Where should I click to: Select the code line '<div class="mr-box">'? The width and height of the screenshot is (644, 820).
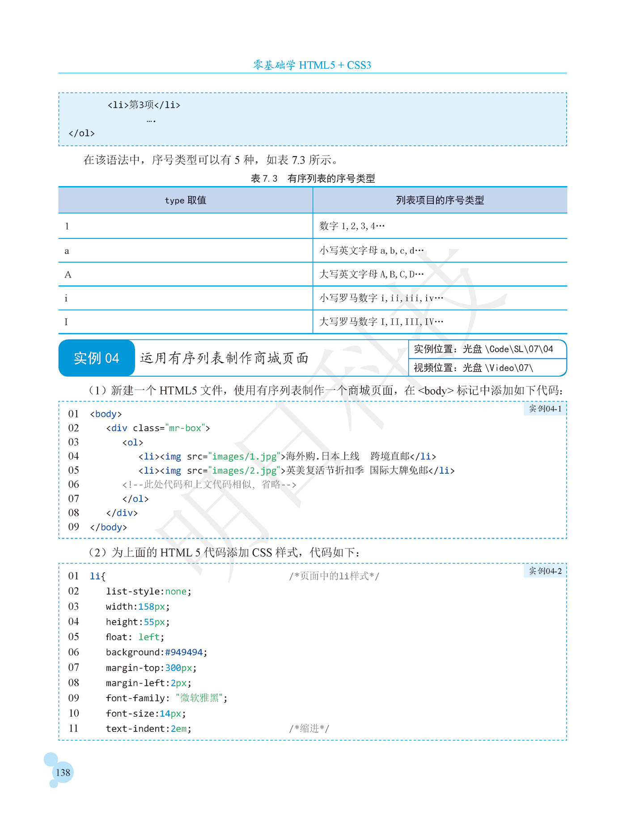point(158,428)
